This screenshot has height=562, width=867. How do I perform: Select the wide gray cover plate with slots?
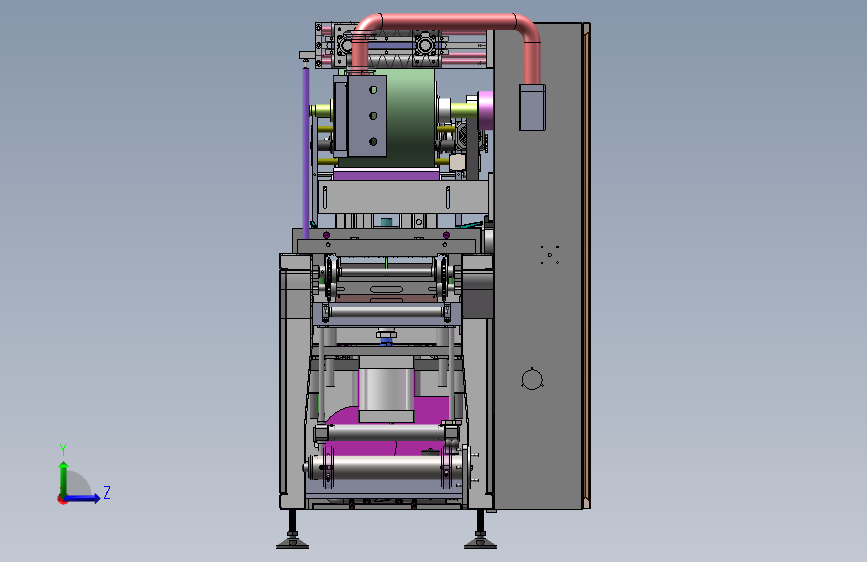click(x=404, y=197)
